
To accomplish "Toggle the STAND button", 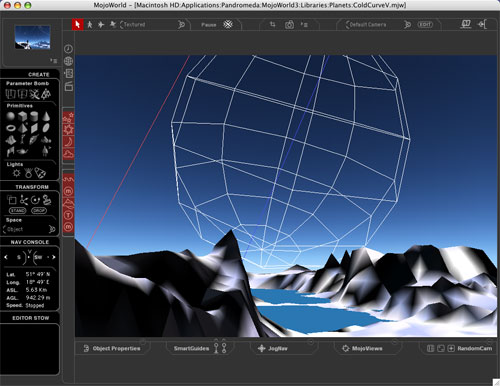I will (x=17, y=211).
